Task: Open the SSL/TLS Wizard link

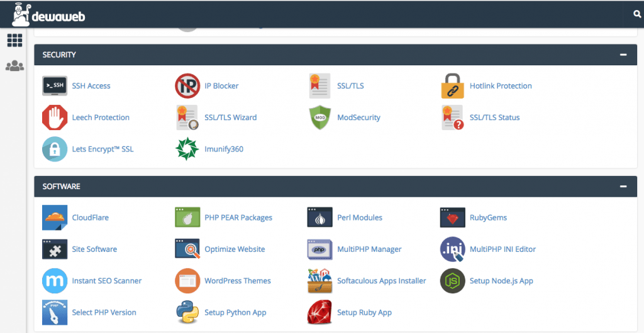Action: click(x=230, y=117)
